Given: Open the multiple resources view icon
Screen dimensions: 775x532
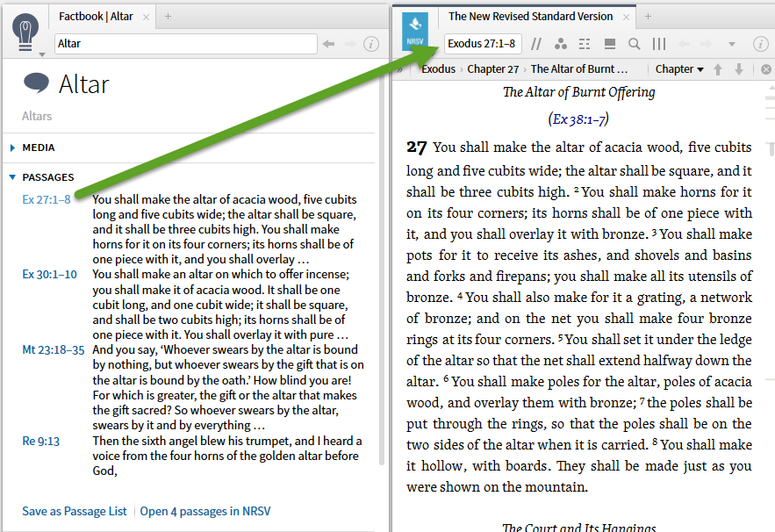Looking at the screenshot, I should 610,44.
